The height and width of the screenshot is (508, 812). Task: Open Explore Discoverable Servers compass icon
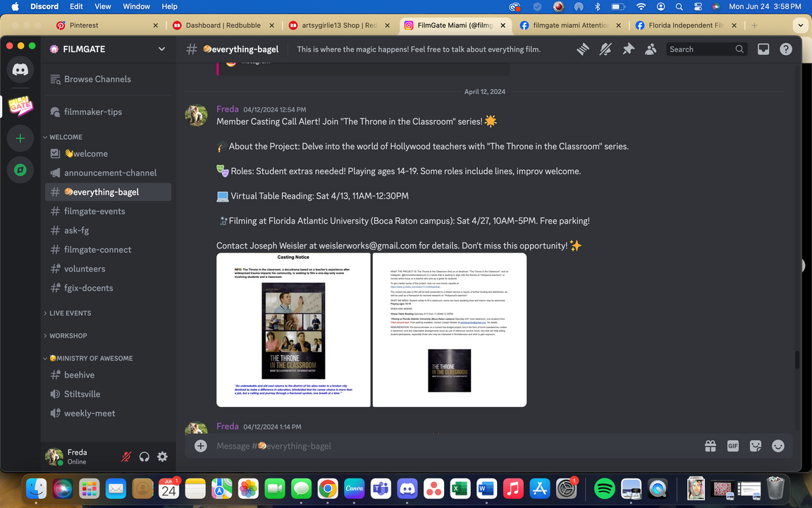click(20, 170)
